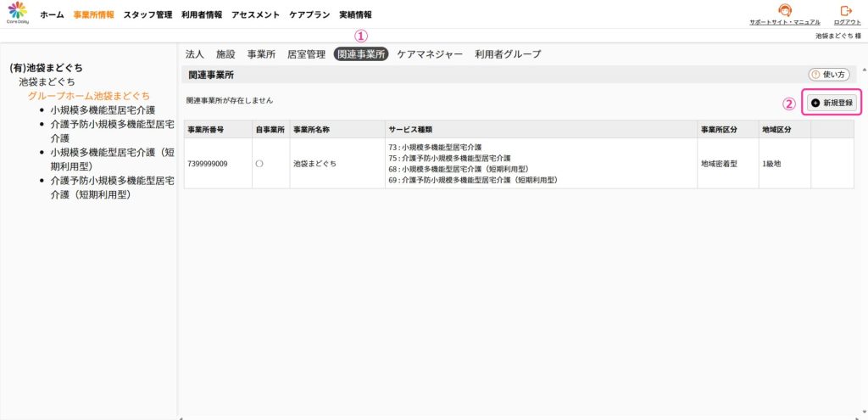Select グループホーム池袋まどぐち in the sidebar

pos(89,96)
